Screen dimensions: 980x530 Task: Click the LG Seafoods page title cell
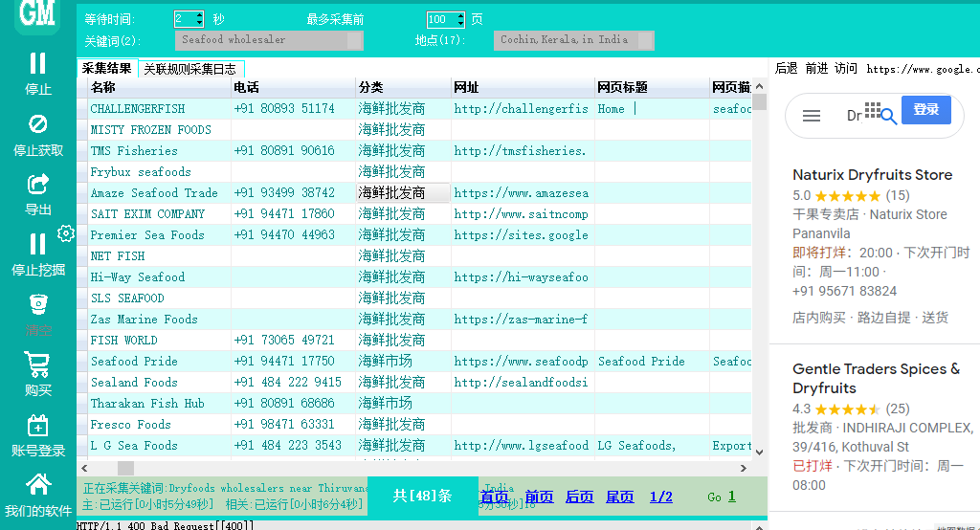point(652,446)
